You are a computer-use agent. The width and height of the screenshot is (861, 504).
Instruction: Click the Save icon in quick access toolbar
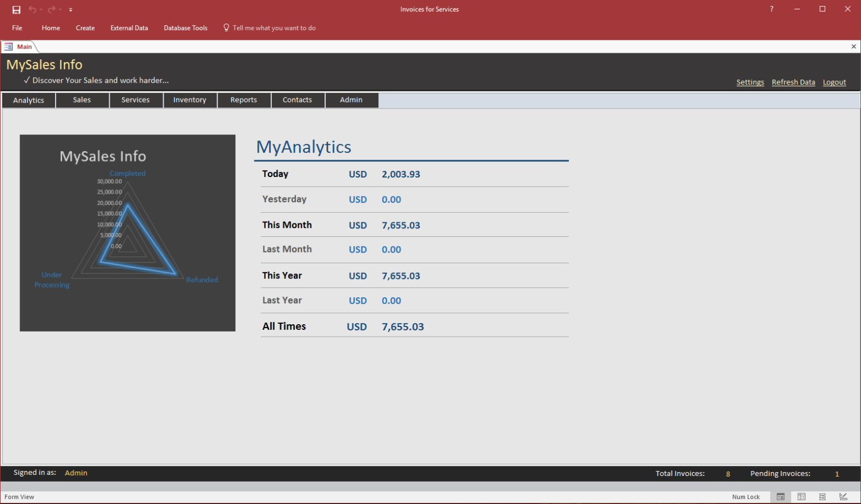[16, 10]
